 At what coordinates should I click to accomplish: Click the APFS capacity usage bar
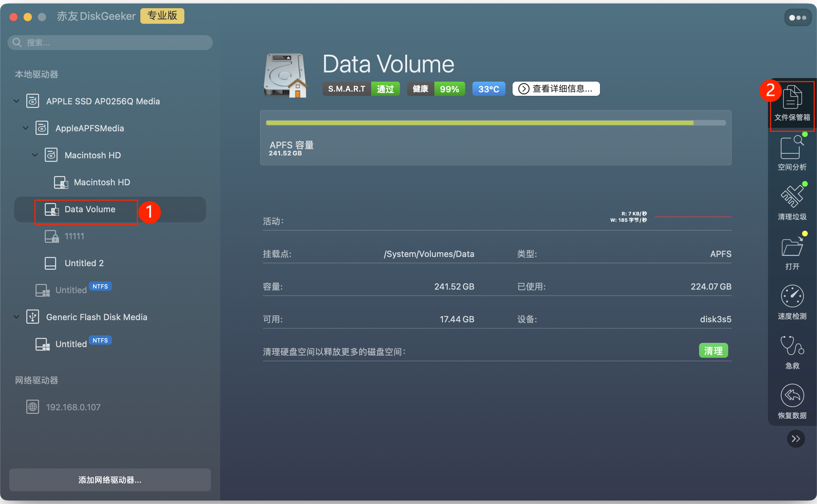496,123
